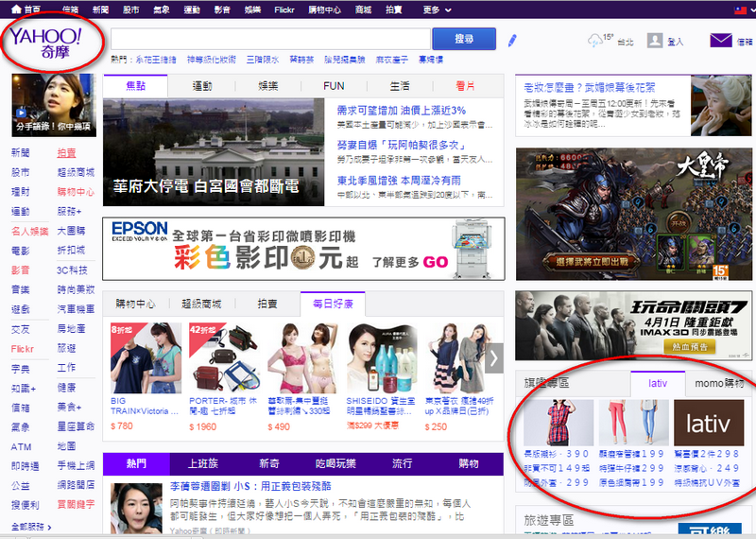Open 購物中心 in the top navigation bar

[324, 9]
